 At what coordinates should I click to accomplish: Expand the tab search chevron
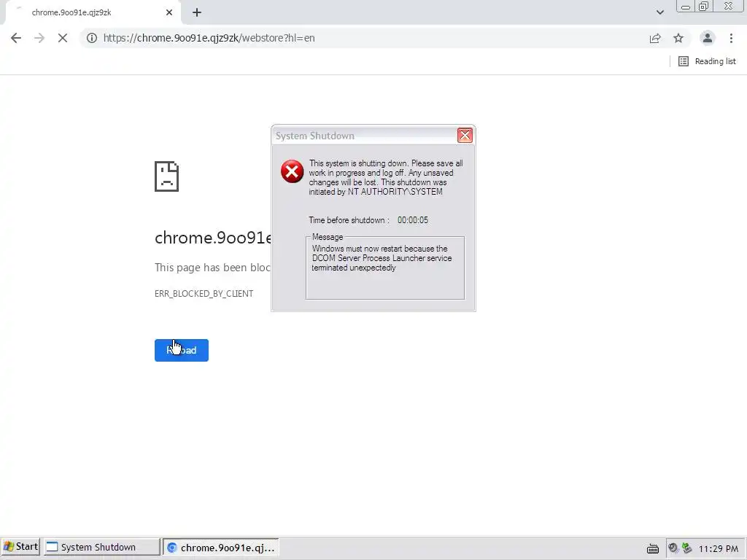(x=659, y=12)
